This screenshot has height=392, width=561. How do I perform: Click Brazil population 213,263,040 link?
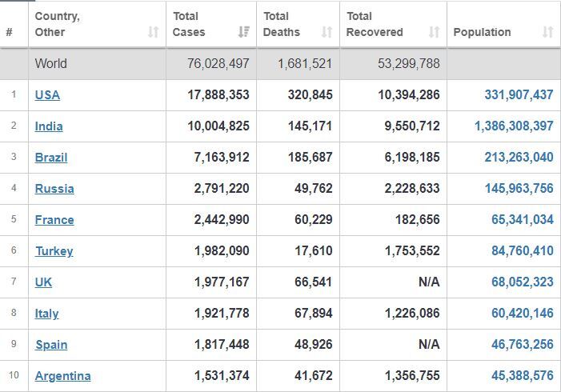[519, 157]
